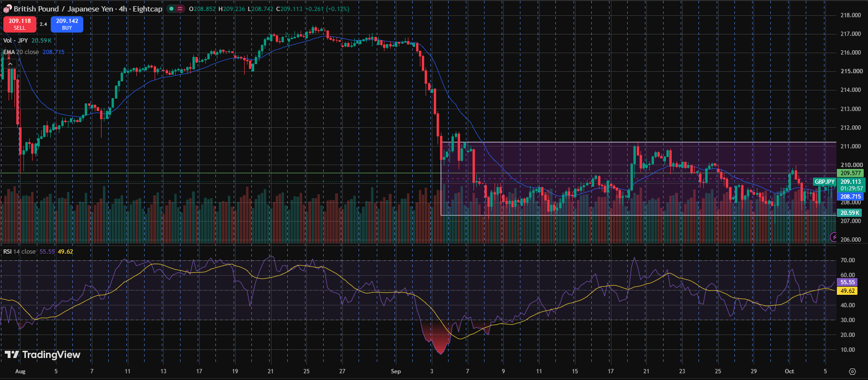Screen dimensions: 868x380
Task: Select the Vol · JPY indicator legend
Action: coord(16,41)
